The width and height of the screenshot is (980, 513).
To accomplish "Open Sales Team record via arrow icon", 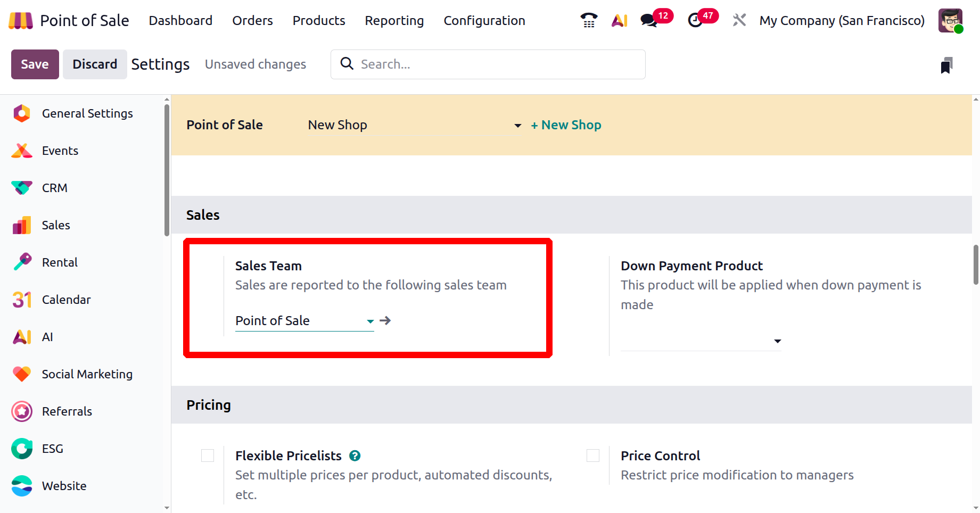I will (385, 320).
